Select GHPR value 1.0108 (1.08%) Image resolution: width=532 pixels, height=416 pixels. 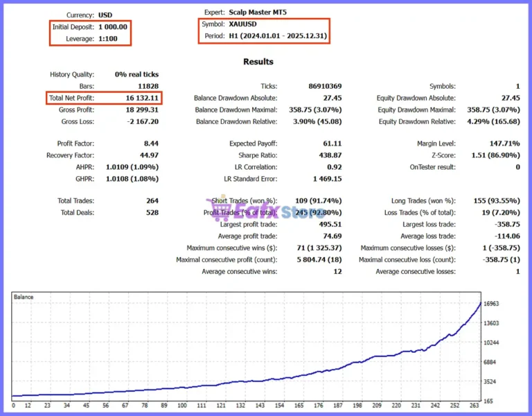pyautogui.click(x=132, y=179)
